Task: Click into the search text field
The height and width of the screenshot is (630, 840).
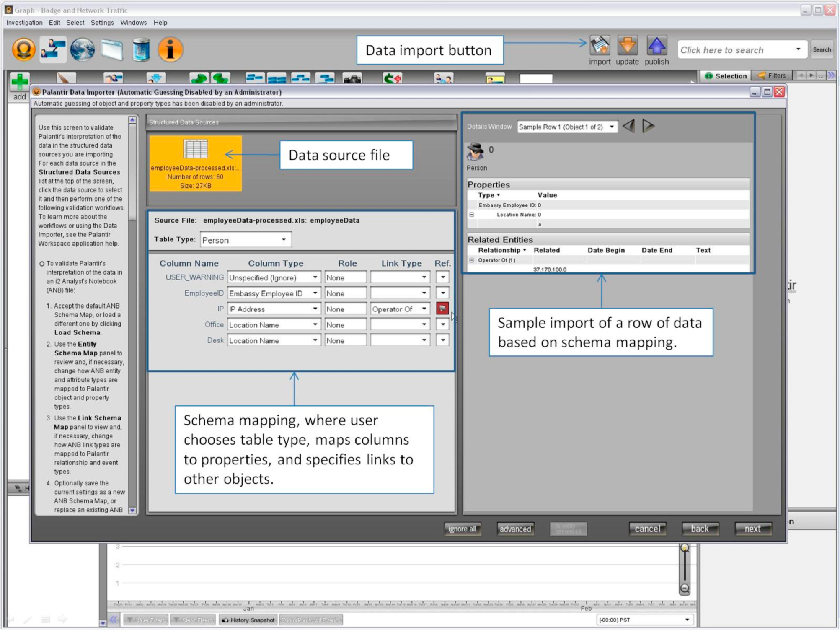Action: click(735, 50)
